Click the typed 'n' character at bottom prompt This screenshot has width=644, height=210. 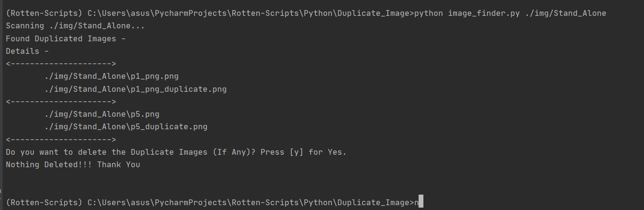pos(417,202)
